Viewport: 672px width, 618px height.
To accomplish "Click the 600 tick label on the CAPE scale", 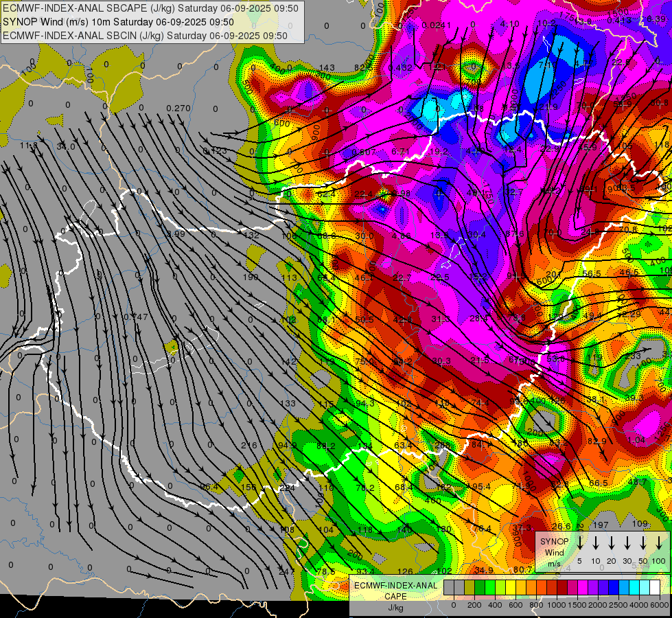I will pyautogui.click(x=515, y=605).
